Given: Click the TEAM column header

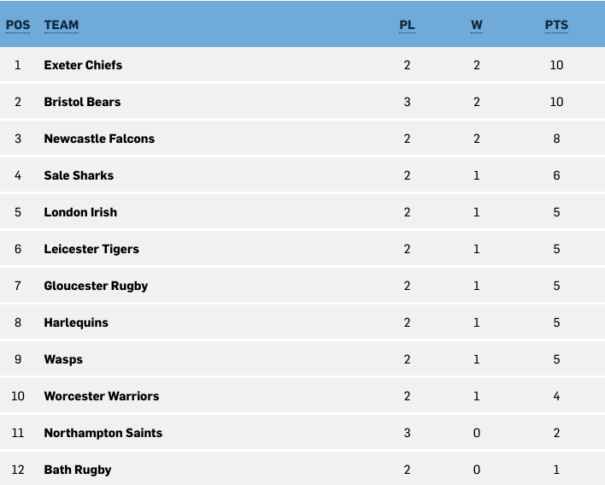Looking at the screenshot, I should 61,25.
